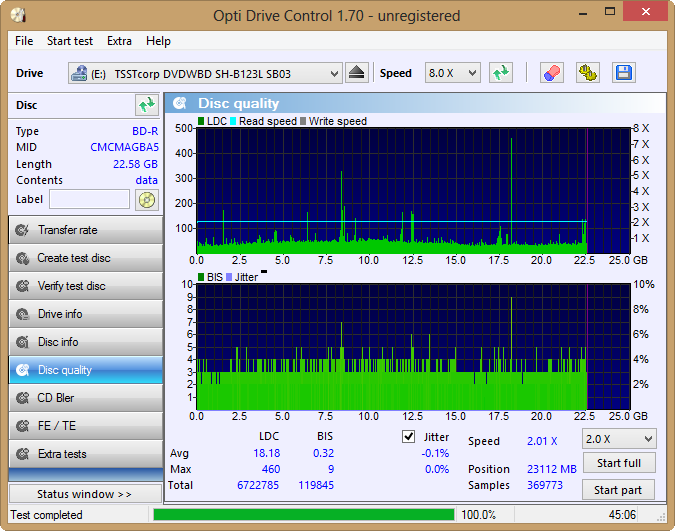Click the erase disc eraser icon
Screen dimensions: 675x531
tap(552, 73)
